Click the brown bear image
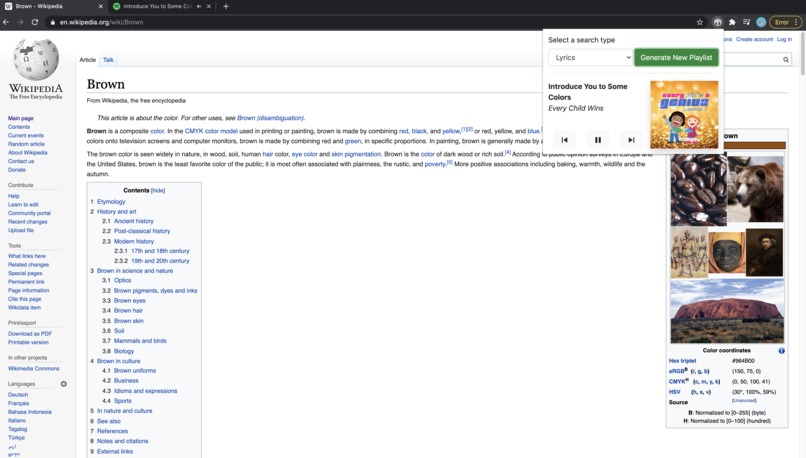The width and height of the screenshot is (806, 458). 756,189
